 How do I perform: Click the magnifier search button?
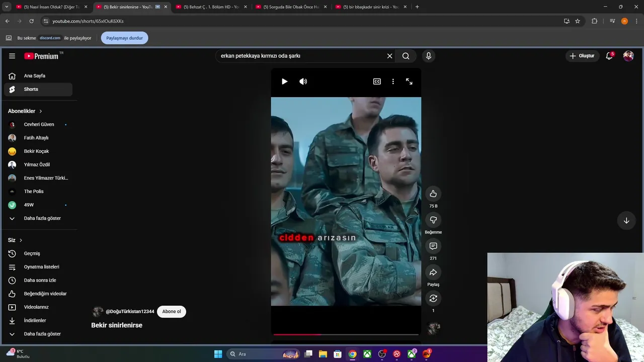(406, 56)
